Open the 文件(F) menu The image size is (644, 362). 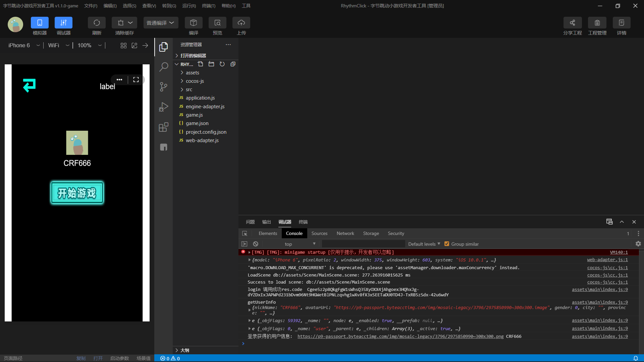(x=91, y=6)
